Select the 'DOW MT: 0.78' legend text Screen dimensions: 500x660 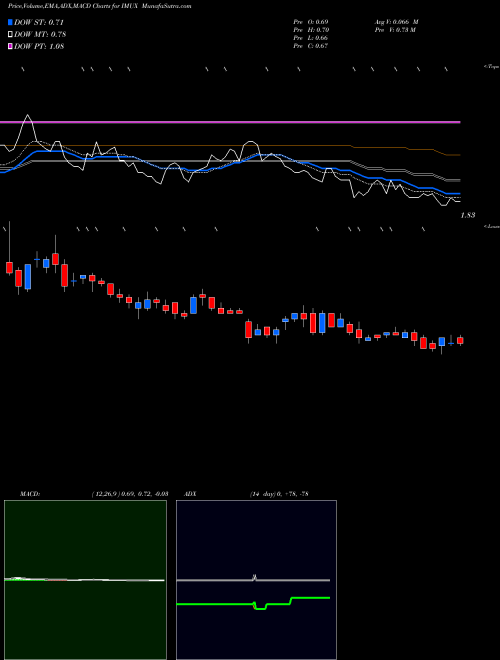coord(40,35)
